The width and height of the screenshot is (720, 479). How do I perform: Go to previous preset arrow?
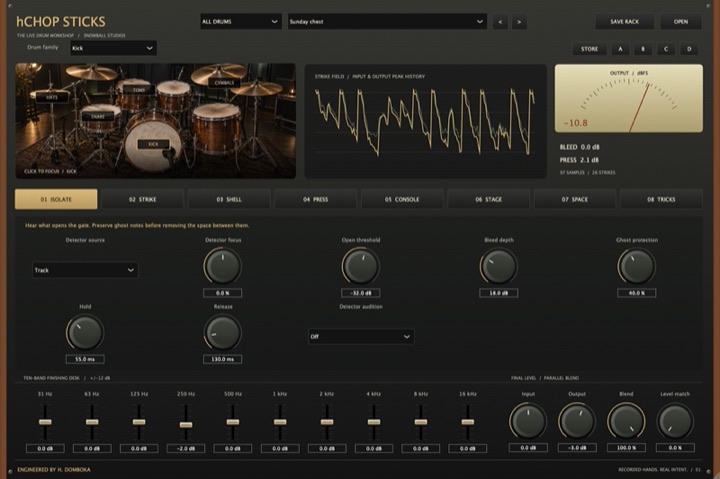(500, 22)
